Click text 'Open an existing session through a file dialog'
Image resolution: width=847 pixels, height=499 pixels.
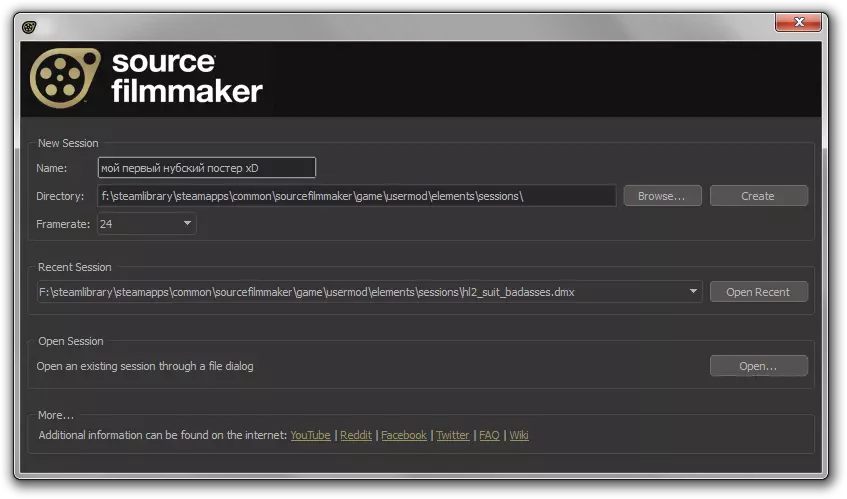click(x=145, y=366)
